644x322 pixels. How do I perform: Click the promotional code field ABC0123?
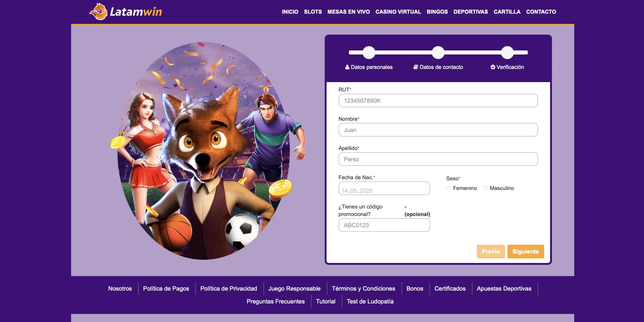(384, 225)
